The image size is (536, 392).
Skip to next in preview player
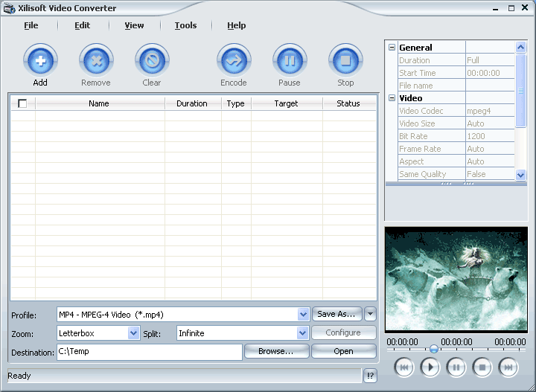click(x=508, y=367)
